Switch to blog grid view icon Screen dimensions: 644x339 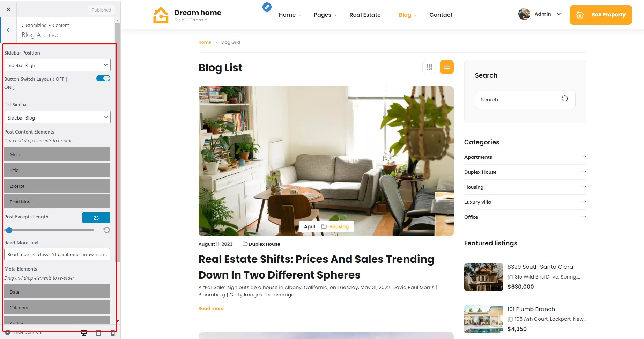pyautogui.click(x=429, y=67)
